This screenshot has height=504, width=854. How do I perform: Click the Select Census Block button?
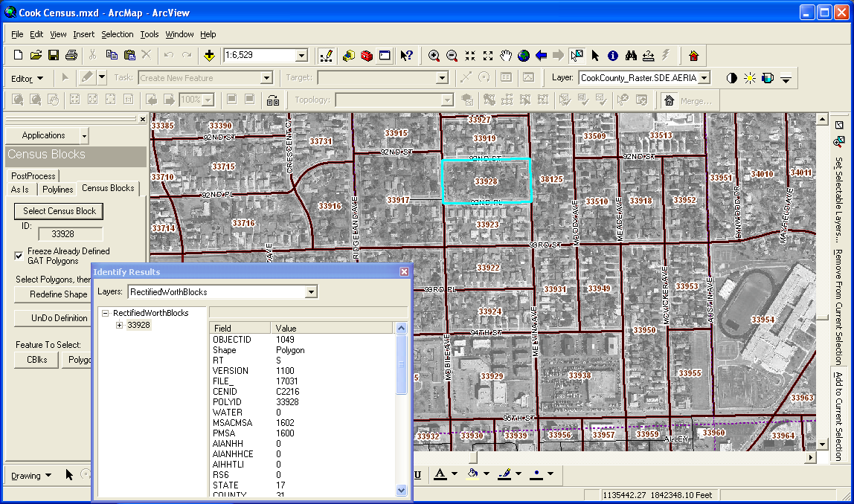(x=60, y=211)
